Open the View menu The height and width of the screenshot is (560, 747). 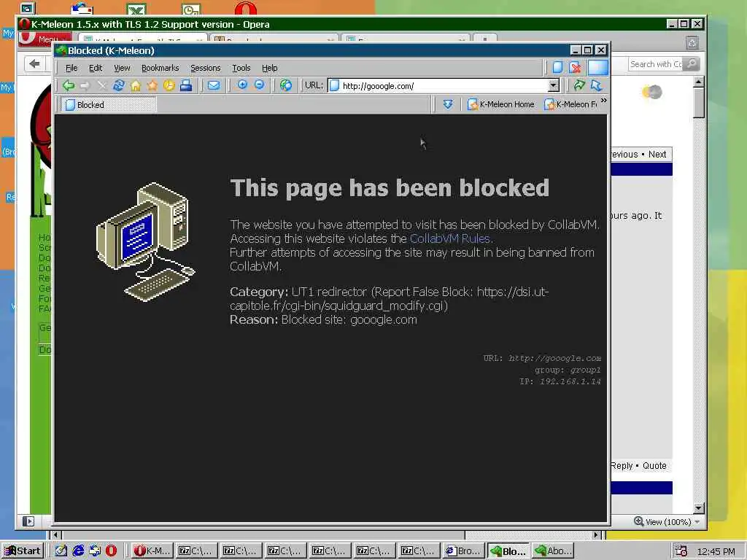tap(122, 68)
